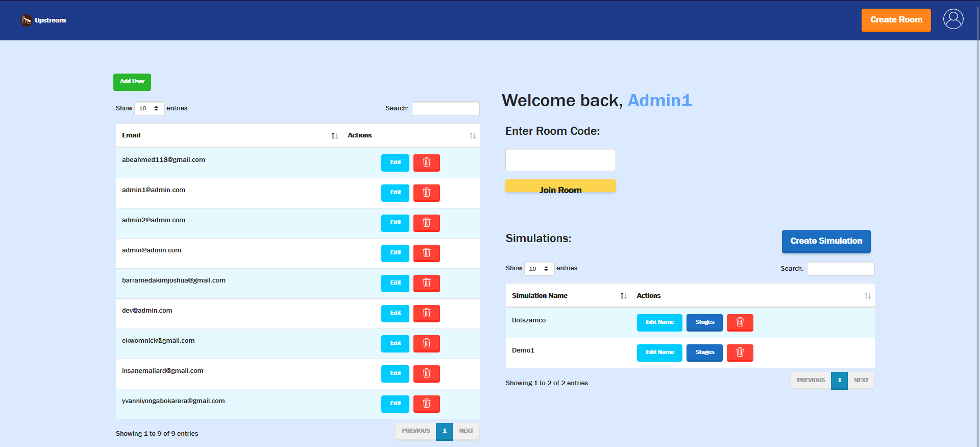Image resolution: width=980 pixels, height=447 pixels.
Task: Delete user admin1@admin.com
Action: (x=427, y=193)
